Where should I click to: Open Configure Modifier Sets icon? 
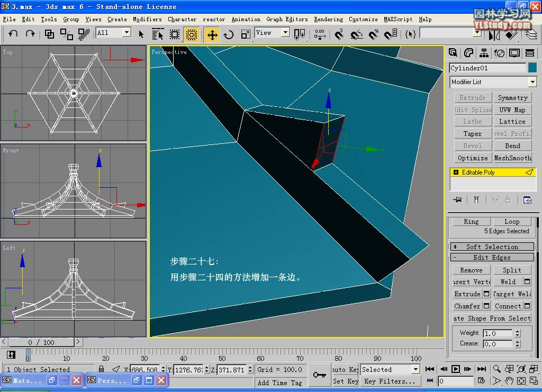point(527,199)
